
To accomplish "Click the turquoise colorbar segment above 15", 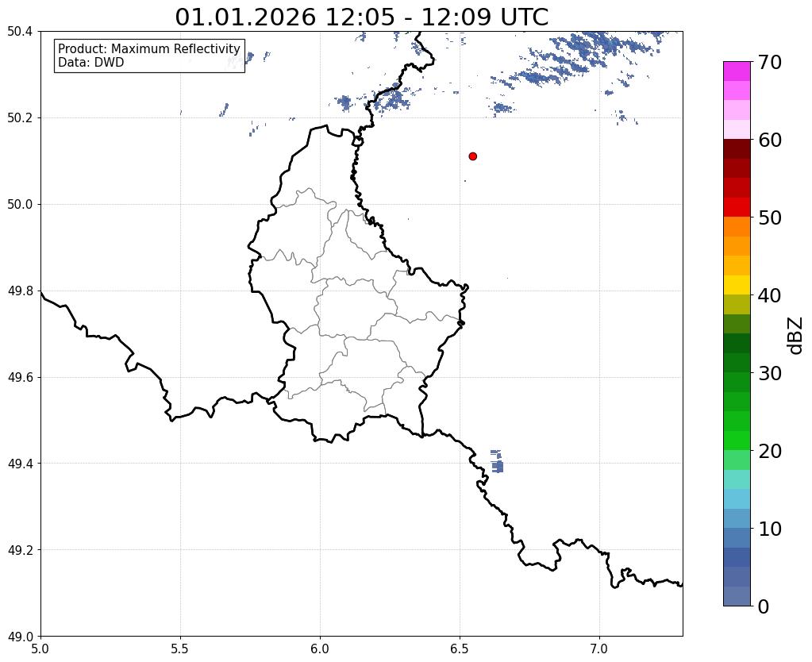I will tap(737, 479).
